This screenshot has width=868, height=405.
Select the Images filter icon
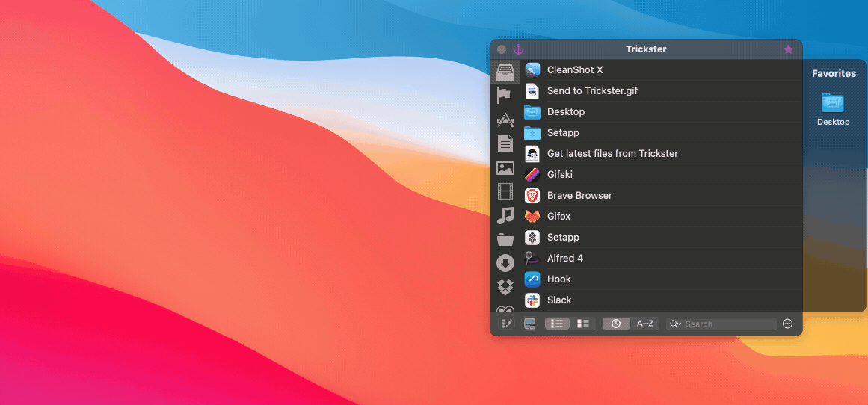pos(505,168)
